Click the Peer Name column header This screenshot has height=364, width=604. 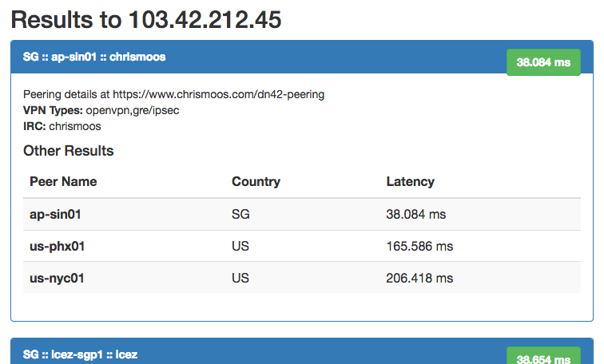click(x=63, y=182)
